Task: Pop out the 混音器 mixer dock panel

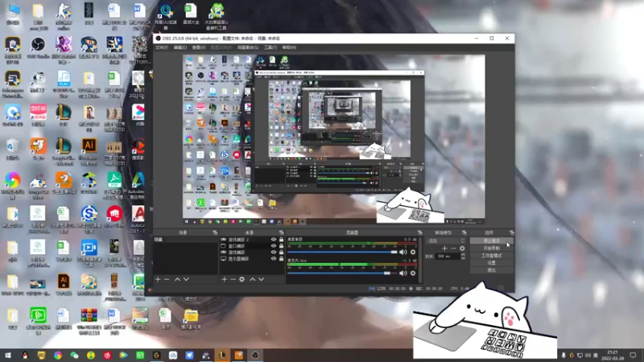Action: (x=419, y=232)
